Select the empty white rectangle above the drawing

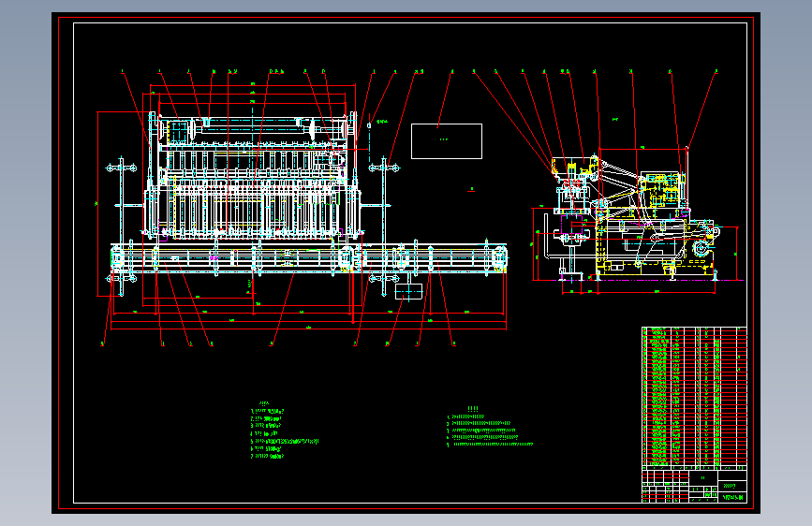(447, 140)
